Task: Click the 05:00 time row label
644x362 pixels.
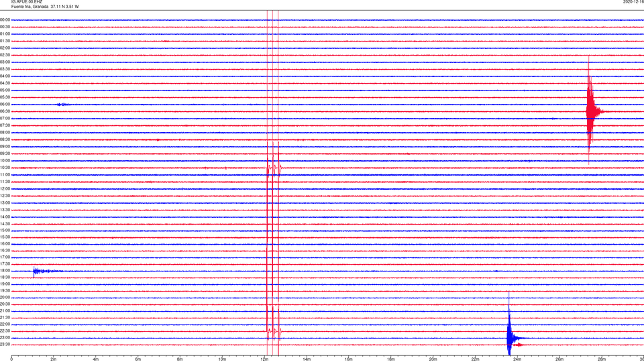Action: click(x=5, y=90)
